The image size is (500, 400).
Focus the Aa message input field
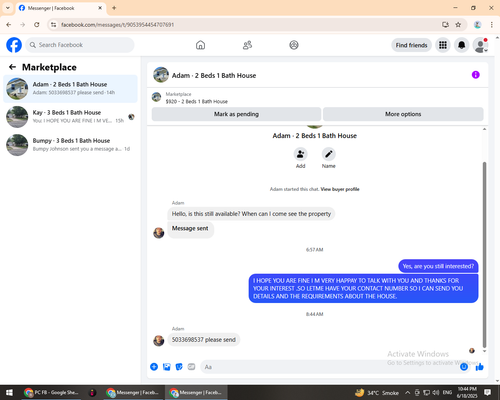click(x=330, y=367)
